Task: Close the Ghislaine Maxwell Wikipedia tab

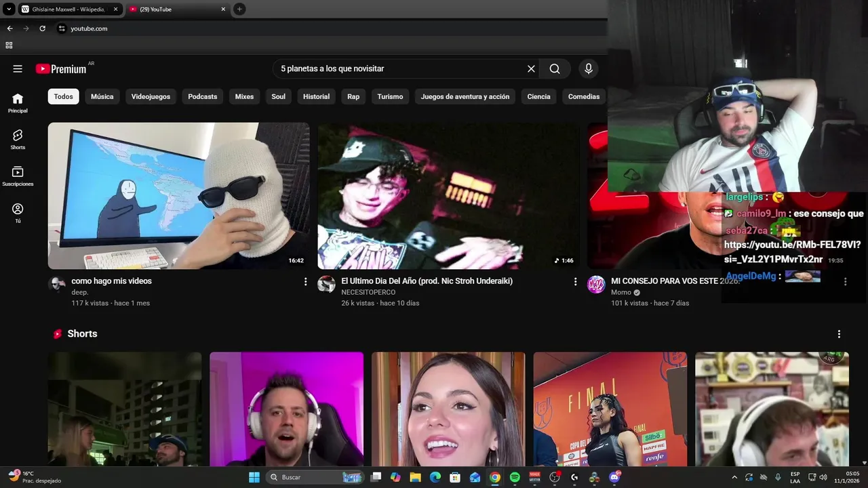Action: [x=115, y=9]
